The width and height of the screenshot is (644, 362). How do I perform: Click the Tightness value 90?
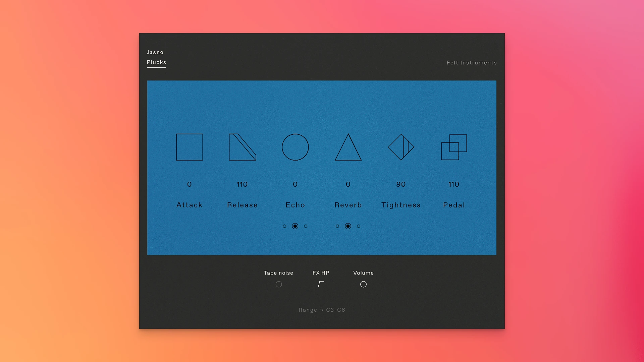401,184
